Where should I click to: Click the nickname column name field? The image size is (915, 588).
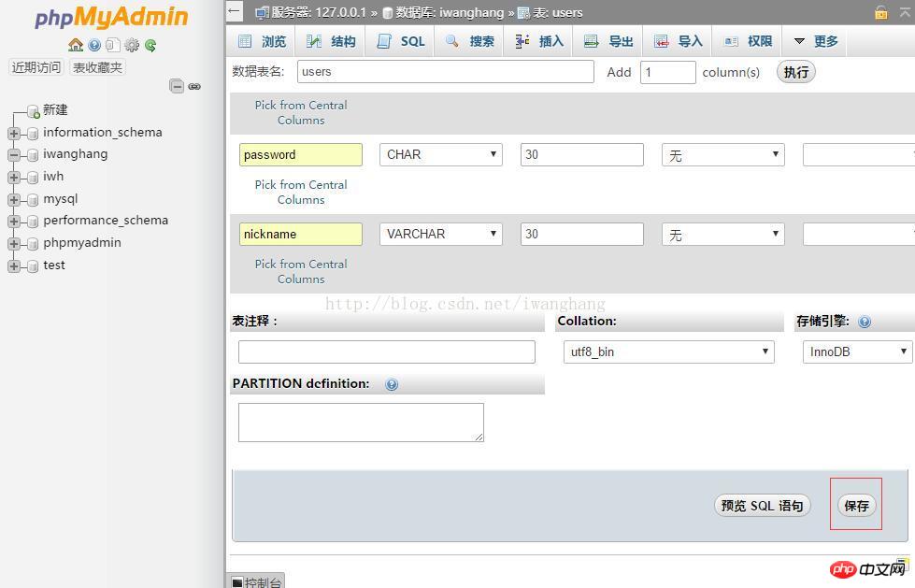(x=301, y=234)
